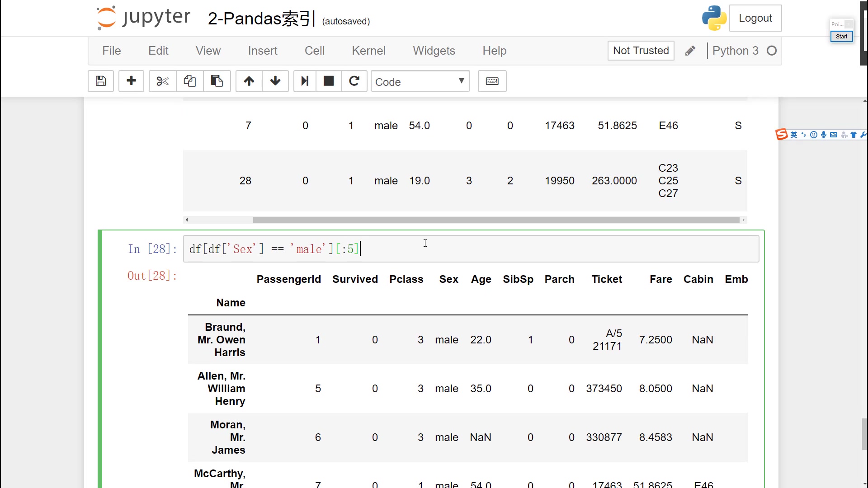Move the selected cell up with the up arrow
The width and height of the screenshot is (868, 488).
click(249, 81)
